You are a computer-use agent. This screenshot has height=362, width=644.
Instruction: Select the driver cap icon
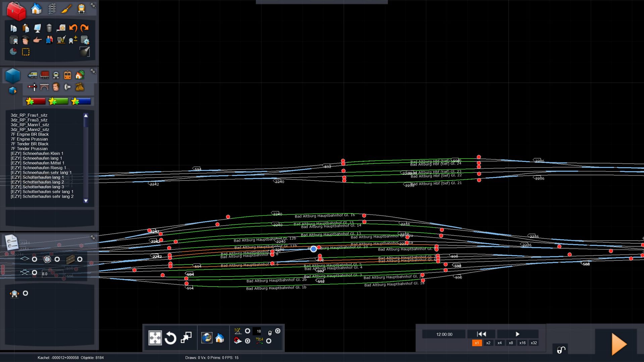pos(25,41)
